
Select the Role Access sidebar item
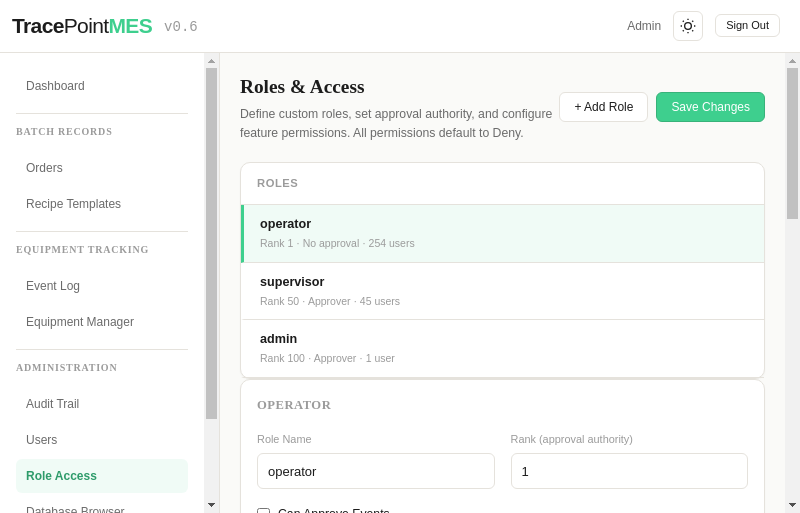[102, 476]
